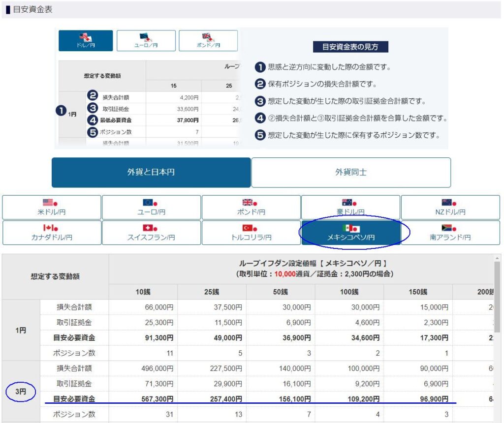Click the 目安資金表の見方 heading label
The height and width of the screenshot is (423, 504).
350,47
